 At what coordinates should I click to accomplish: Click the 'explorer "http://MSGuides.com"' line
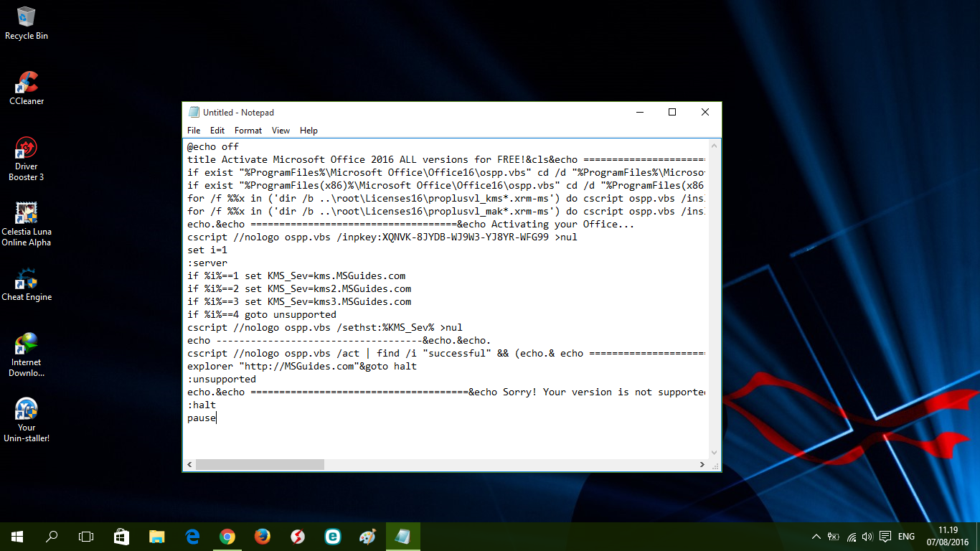pyautogui.click(x=302, y=367)
